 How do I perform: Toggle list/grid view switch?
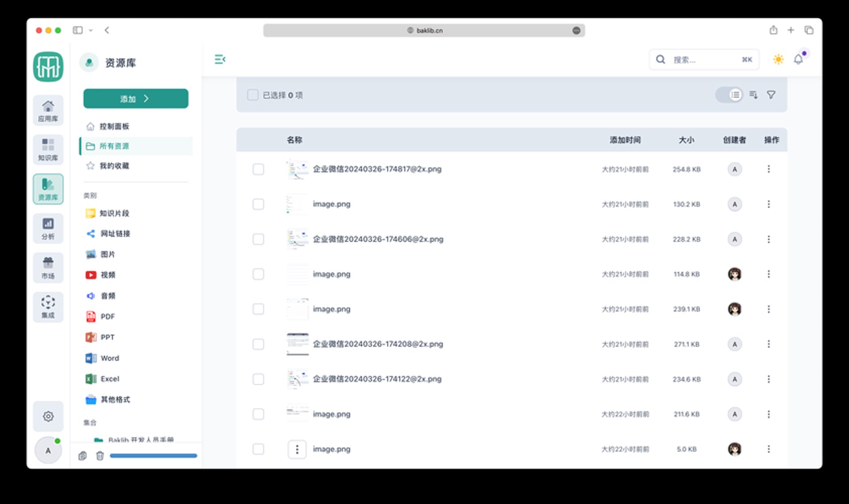(x=729, y=95)
